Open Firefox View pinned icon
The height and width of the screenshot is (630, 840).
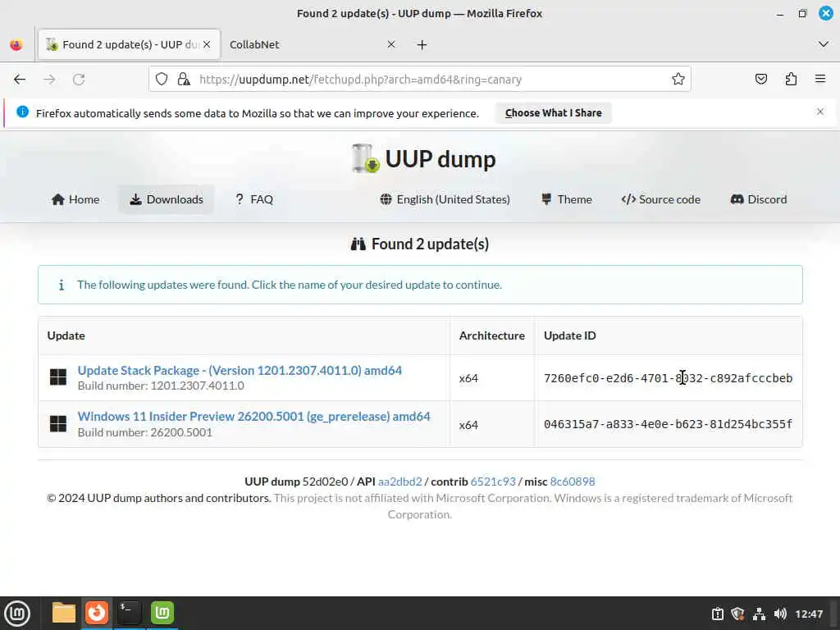(x=16, y=44)
